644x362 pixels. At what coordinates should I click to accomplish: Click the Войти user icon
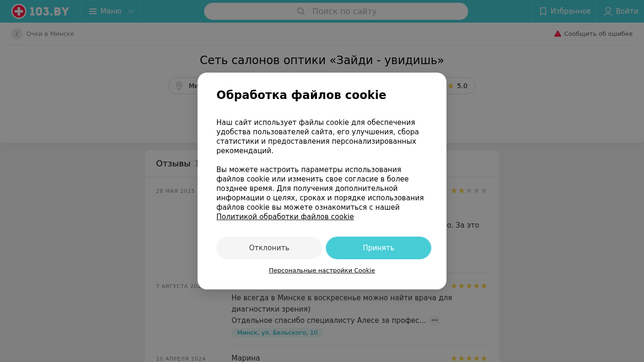point(608,11)
